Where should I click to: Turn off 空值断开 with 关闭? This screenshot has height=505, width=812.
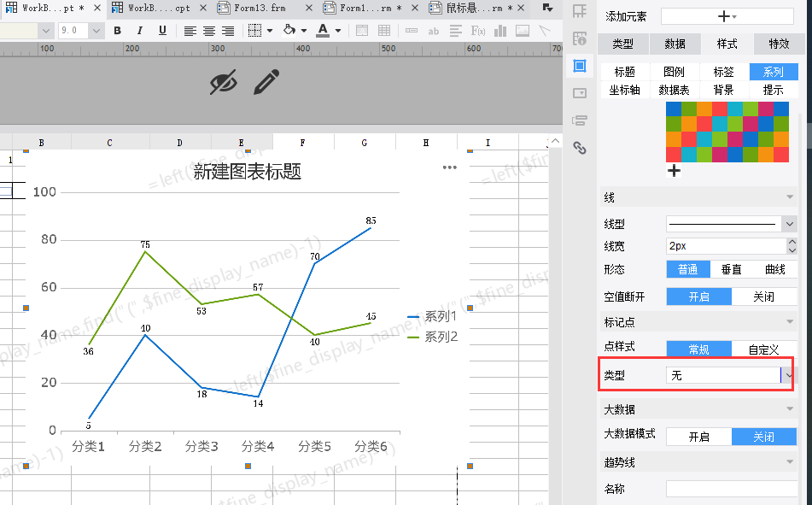pos(764,297)
